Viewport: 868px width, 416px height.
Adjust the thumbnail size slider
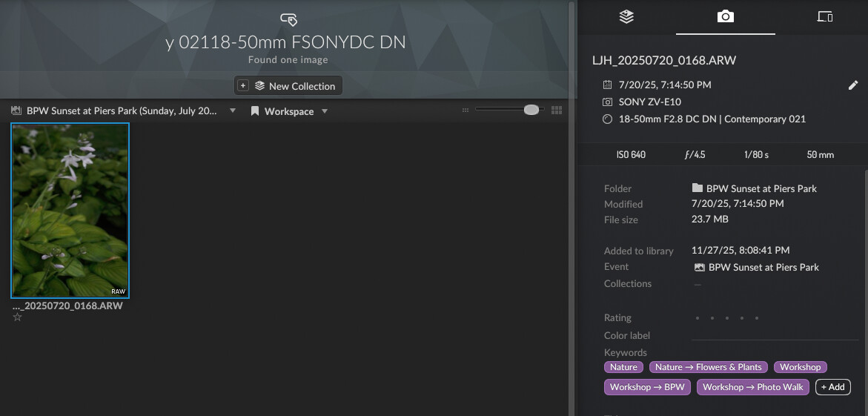coord(531,110)
